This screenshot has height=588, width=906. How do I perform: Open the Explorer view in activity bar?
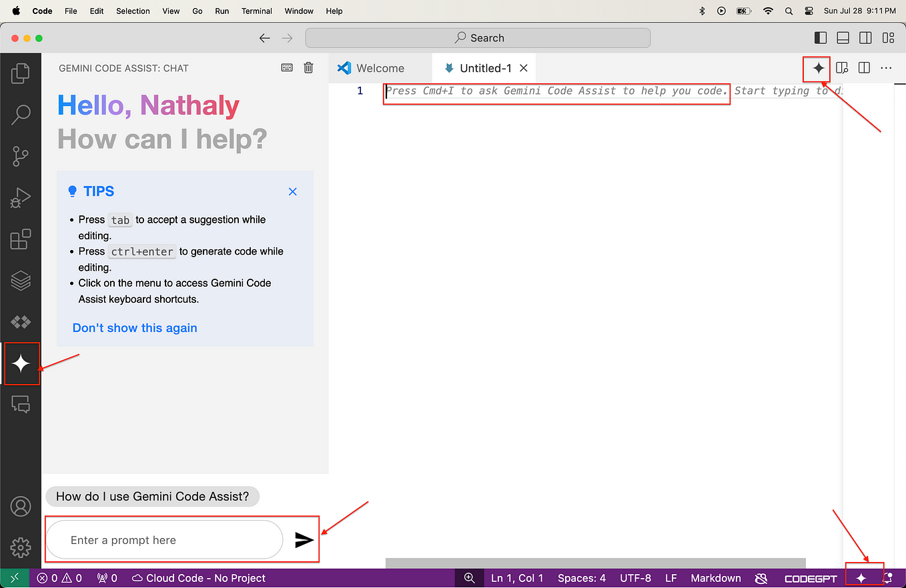[21, 73]
